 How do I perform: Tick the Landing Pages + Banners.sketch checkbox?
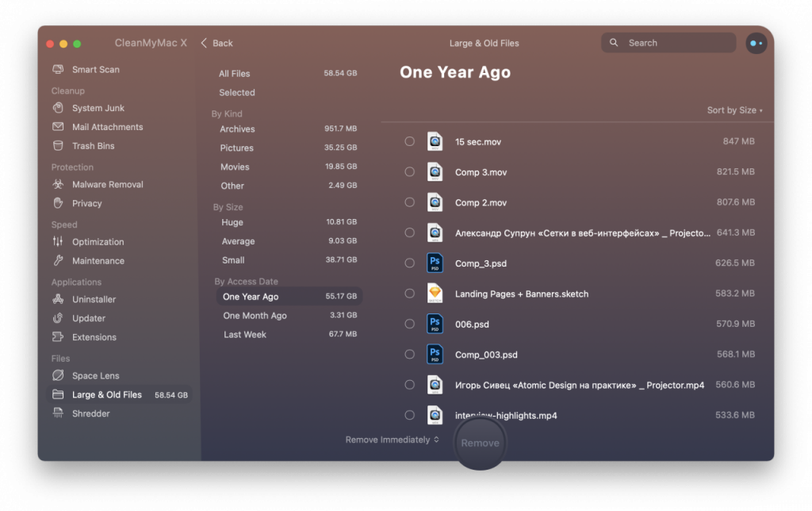click(409, 294)
